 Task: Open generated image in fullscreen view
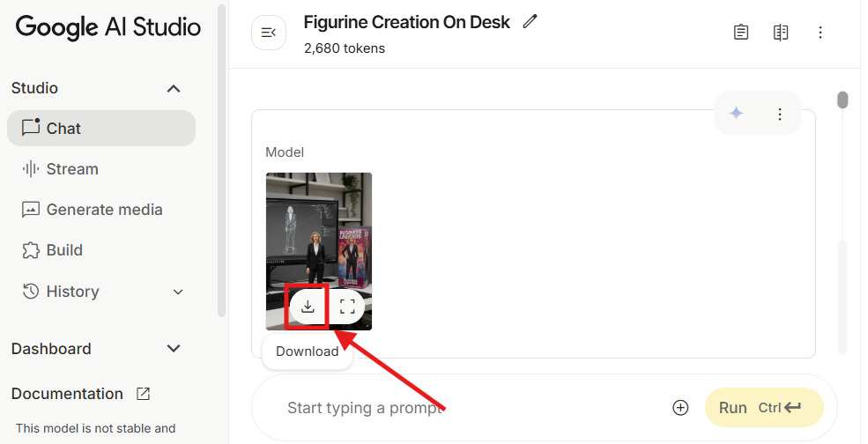347,307
